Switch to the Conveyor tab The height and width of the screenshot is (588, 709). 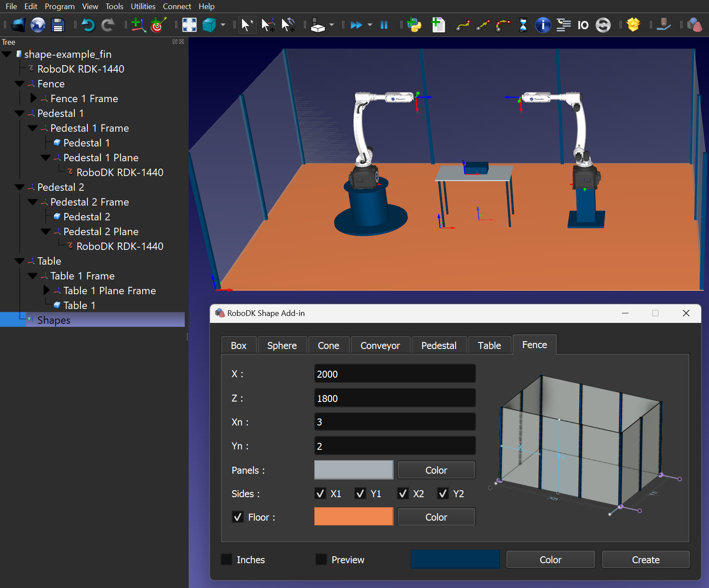(x=380, y=345)
